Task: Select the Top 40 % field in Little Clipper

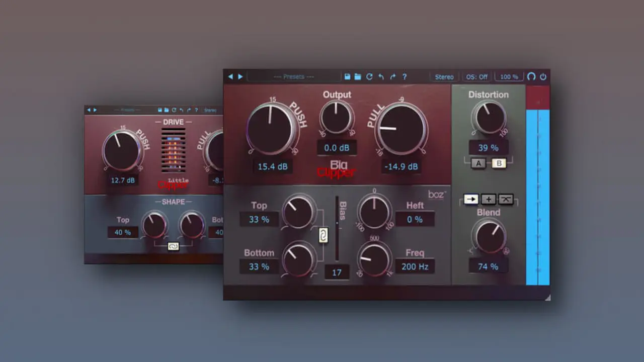Action: 123,232
